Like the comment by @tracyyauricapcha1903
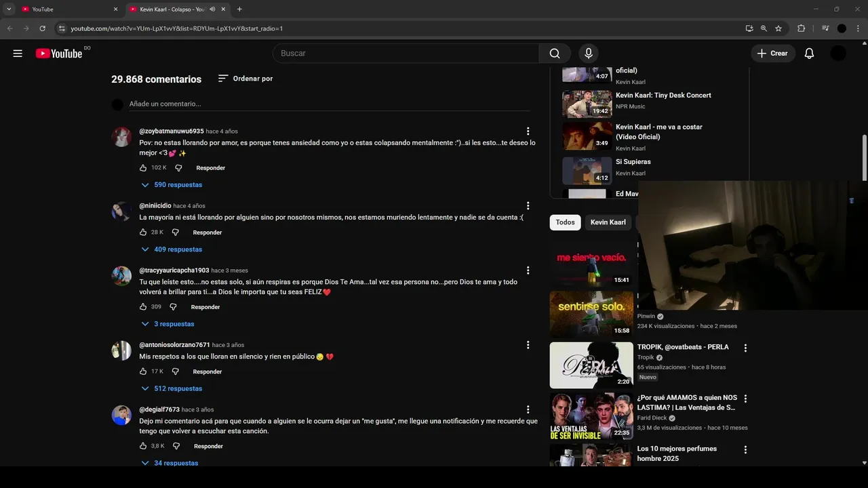 tap(143, 306)
